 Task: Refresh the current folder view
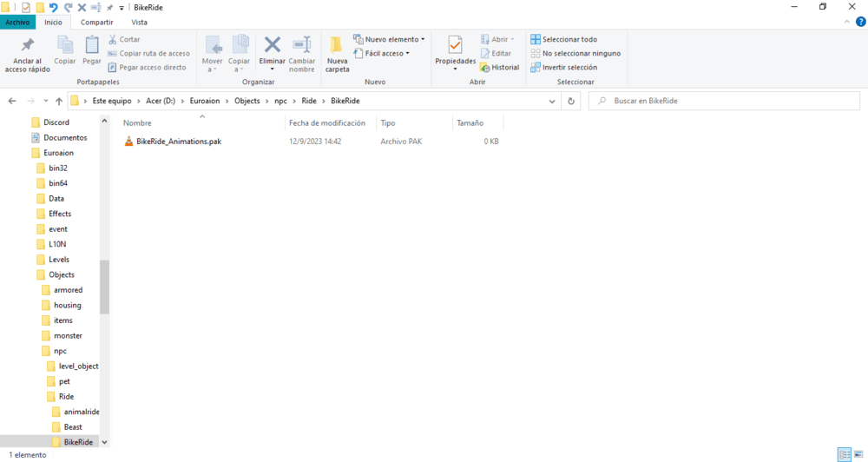click(x=570, y=101)
